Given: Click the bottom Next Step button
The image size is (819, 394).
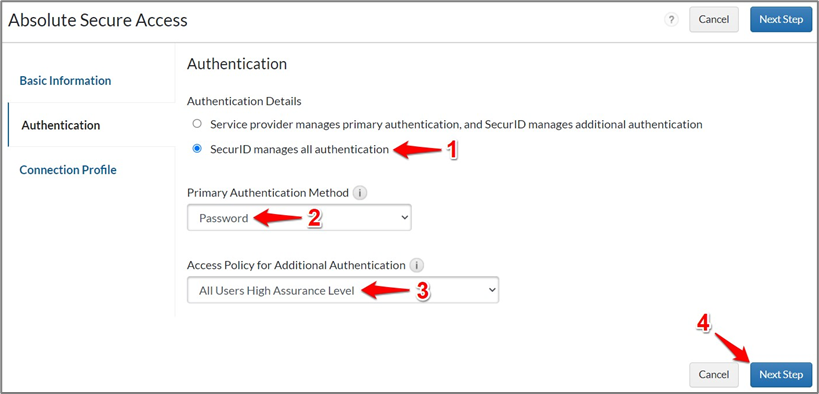Looking at the screenshot, I should [781, 375].
